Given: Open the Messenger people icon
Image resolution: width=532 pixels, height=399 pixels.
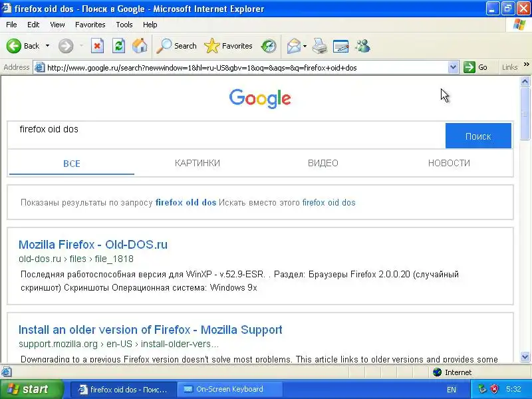Looking at the screenshot, I should click(362, 46).
